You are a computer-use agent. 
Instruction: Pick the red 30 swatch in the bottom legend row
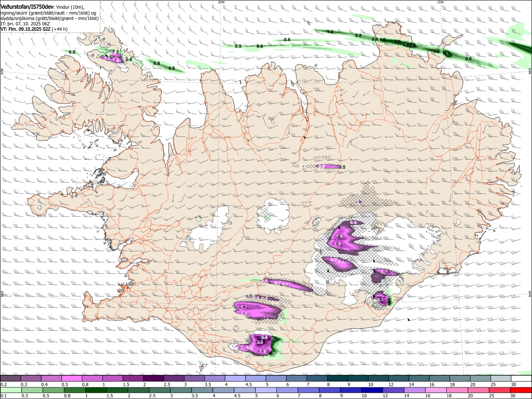pyautogui.click(x=521, y=390)
